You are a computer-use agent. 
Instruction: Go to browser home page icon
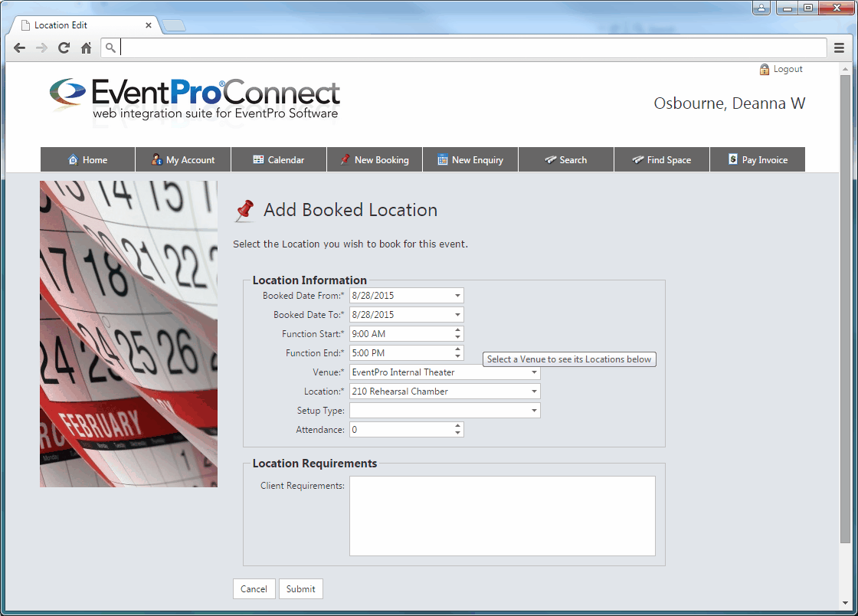point(86,48)
